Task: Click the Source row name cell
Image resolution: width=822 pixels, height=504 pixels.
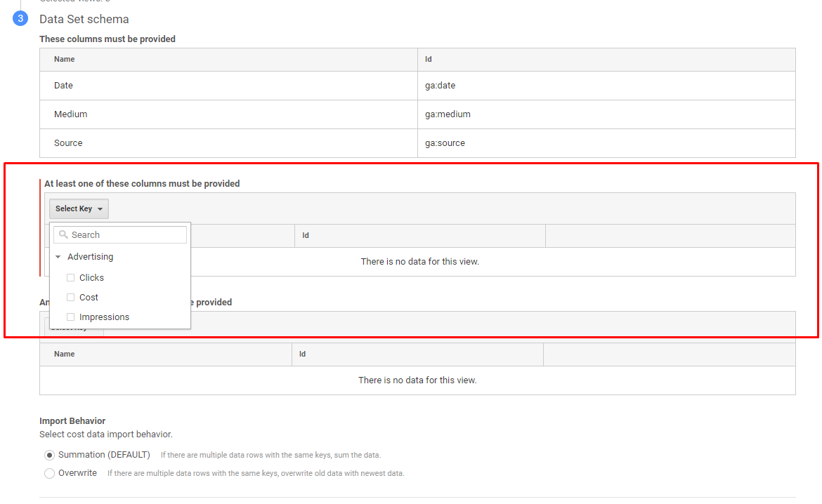Action: (x=68, y=143)
